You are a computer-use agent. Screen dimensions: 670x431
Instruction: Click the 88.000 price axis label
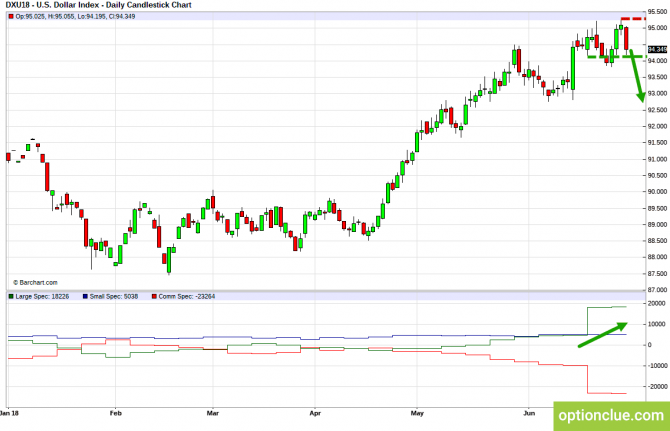pos(657,257)
